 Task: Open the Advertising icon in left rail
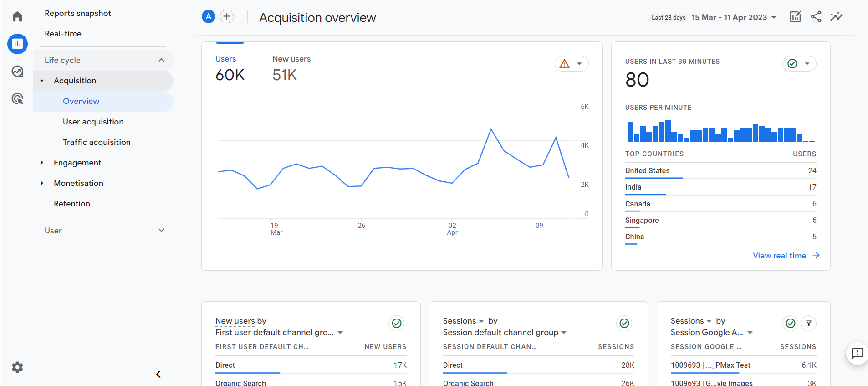17,99
